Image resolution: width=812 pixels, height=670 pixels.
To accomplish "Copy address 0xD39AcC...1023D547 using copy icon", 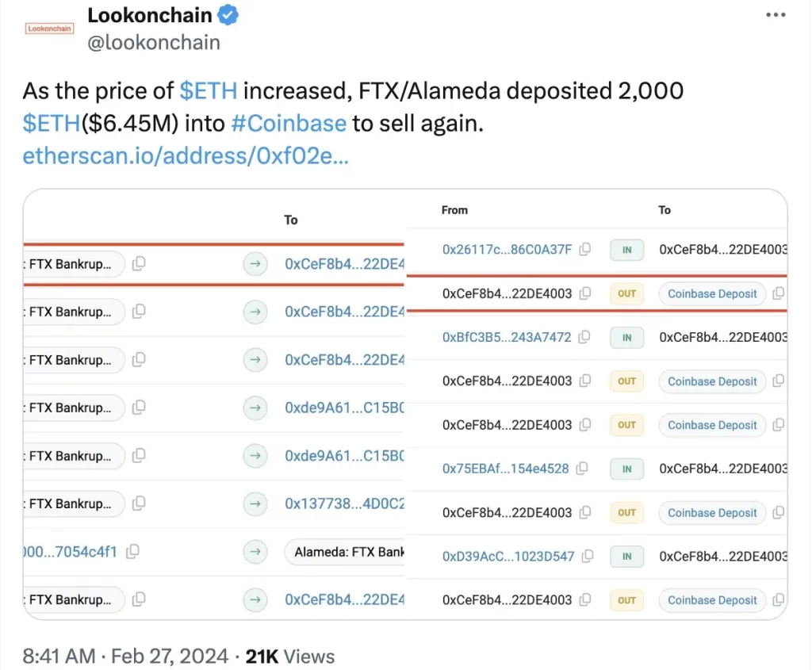I will 588,556.
